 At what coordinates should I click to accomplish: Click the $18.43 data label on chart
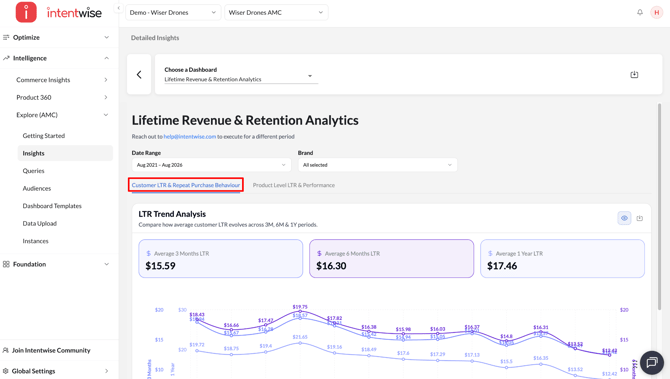(197, 314)
